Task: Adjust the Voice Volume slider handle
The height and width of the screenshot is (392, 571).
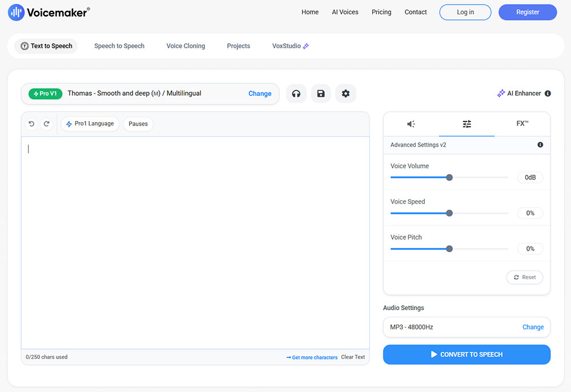Action: pos(449,177)
